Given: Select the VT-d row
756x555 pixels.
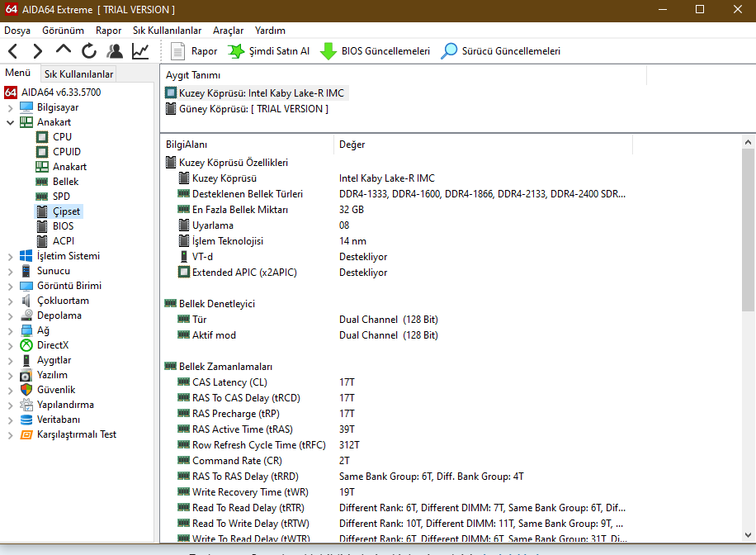Looking at the screenshot, I should coord(395,257).
